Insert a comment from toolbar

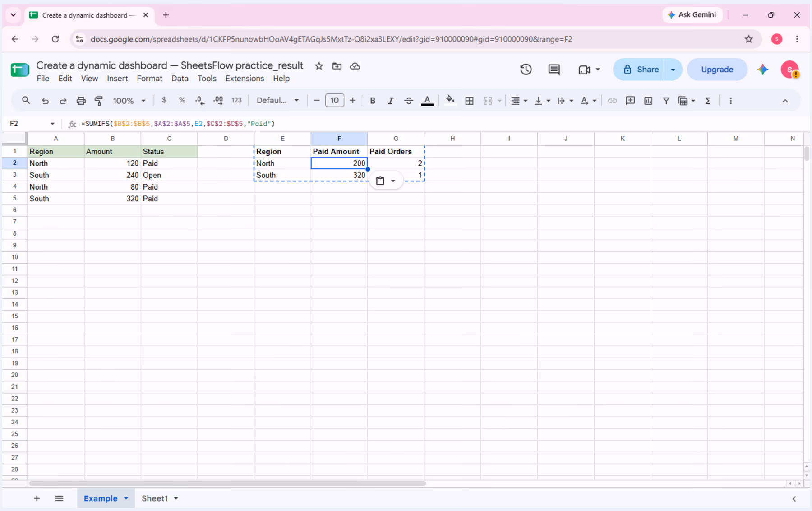click(630, 101)
